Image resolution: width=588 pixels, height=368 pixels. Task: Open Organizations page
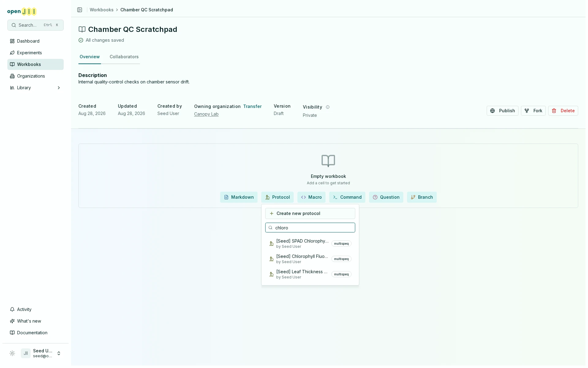(36, 76)
